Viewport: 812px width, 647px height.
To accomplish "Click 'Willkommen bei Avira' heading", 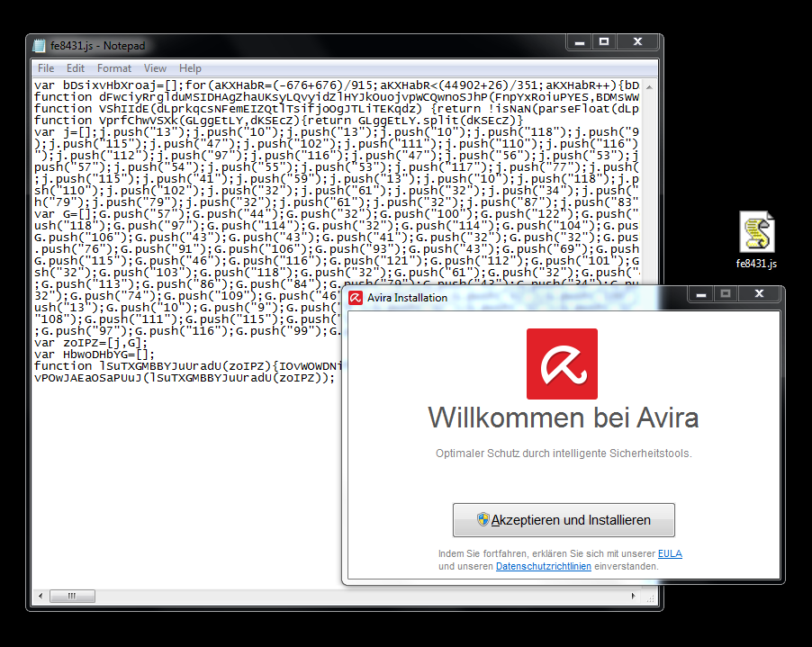I will pyautogui.click(x=564, y=418).
